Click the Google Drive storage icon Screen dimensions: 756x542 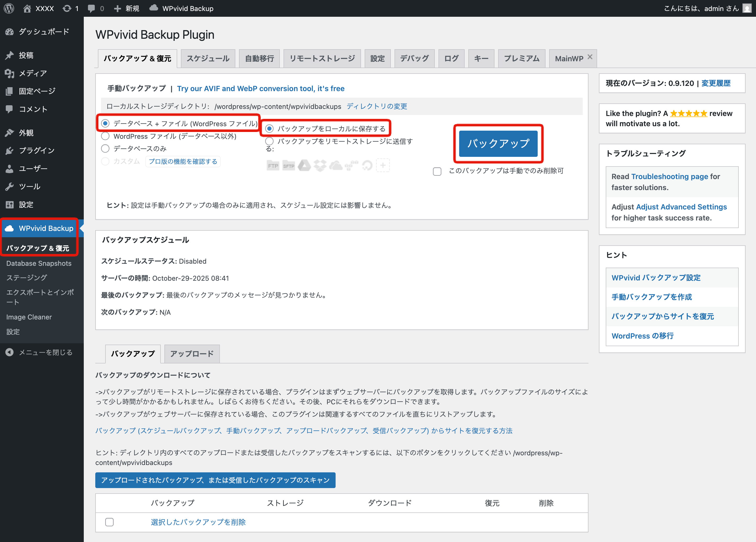[x=304, y=165]
